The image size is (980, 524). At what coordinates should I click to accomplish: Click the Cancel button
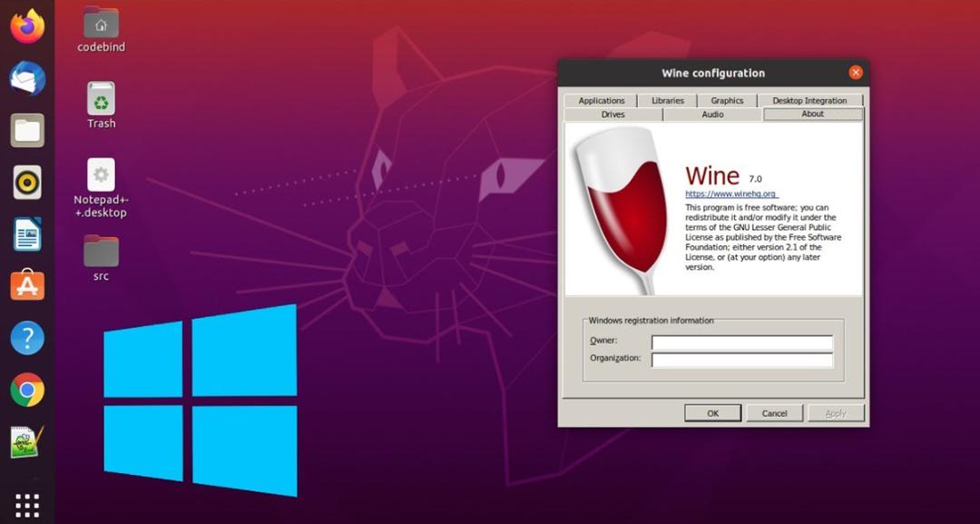[774, 413]
